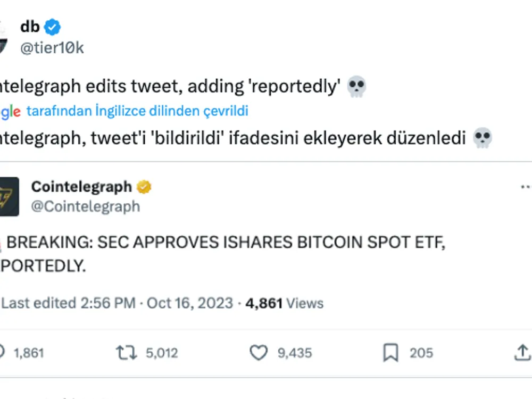Click 'tarafından İngilizce dilinden çevrildi' translation link
The width and height of the screenshot is (532, 399).
click(x=137, y=111)
